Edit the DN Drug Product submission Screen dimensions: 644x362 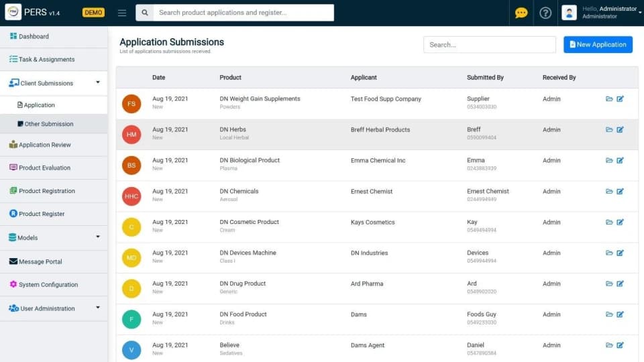click(x=620, y=284)
